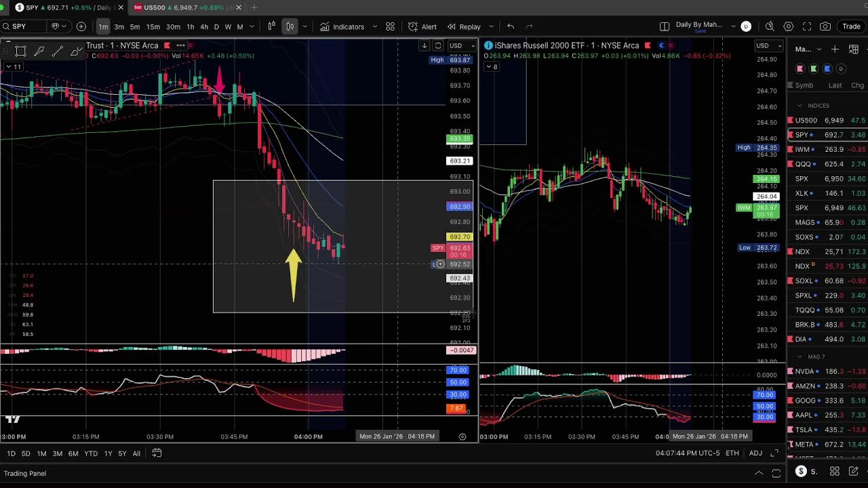The width and height of the screenshot is (868, 488).
Task: Select the candlestick chart style icon
Action: tap(290, 26)
